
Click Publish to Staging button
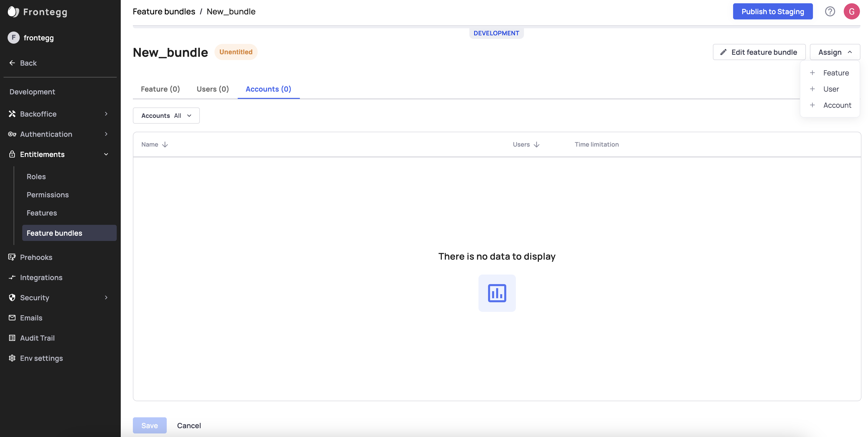tap(772, 11)
